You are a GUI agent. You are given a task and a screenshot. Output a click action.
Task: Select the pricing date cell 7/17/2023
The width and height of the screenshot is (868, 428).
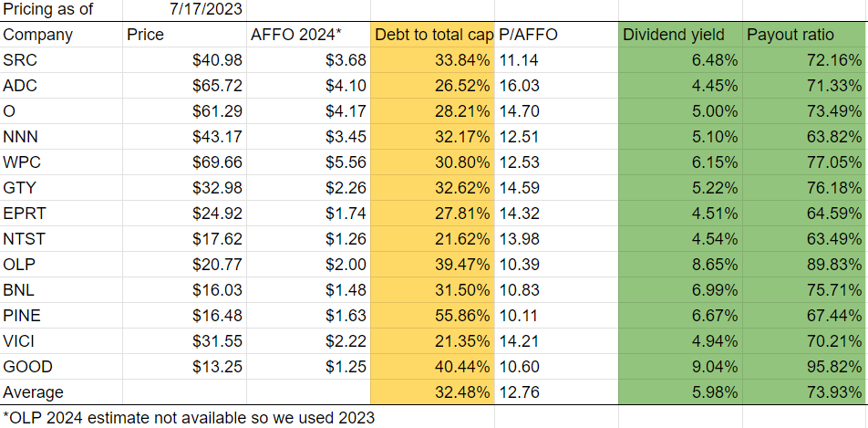(x=205, y=10)
